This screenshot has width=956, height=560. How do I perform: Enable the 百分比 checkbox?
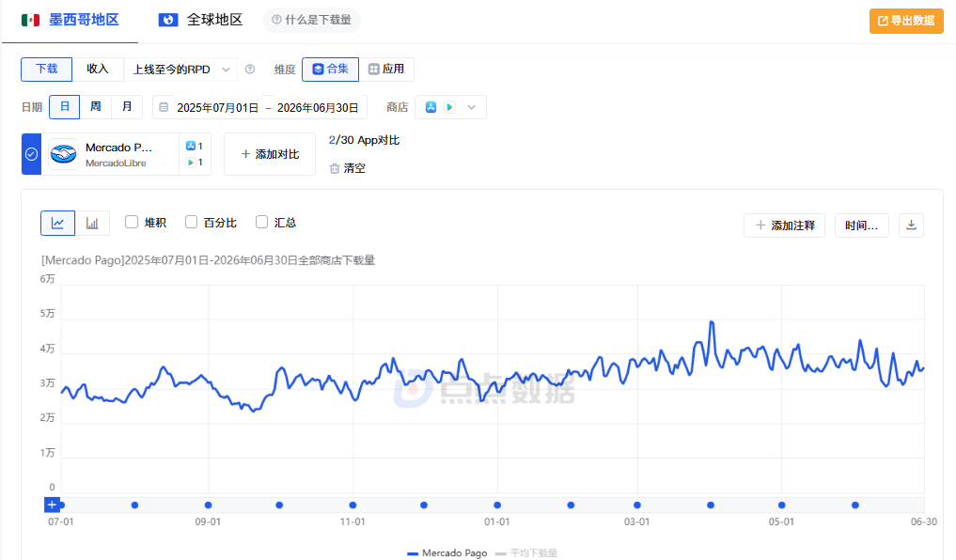click(x=192, y=222)
